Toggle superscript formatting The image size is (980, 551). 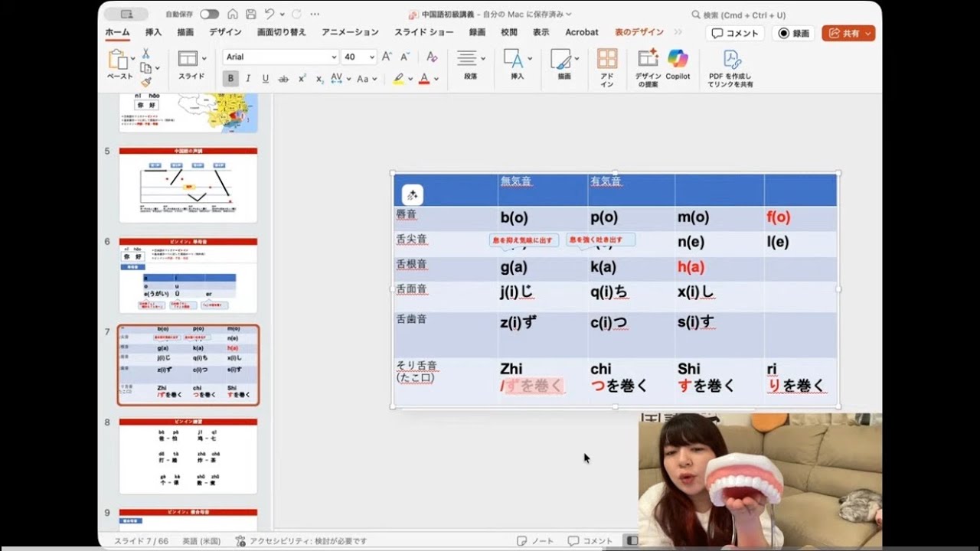302,78
